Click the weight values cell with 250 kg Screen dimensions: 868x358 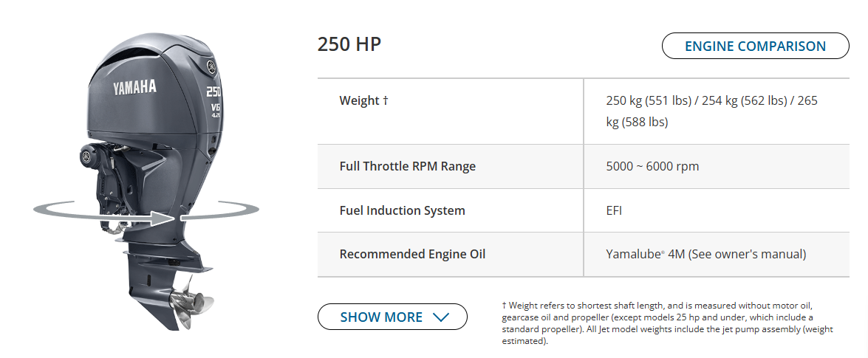[x=711, y=111]
